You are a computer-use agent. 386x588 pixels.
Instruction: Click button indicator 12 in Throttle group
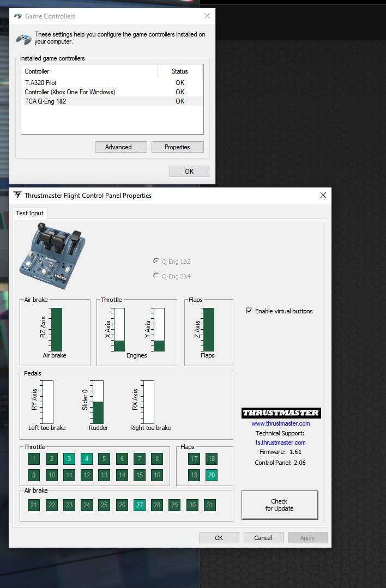[86, 475]
